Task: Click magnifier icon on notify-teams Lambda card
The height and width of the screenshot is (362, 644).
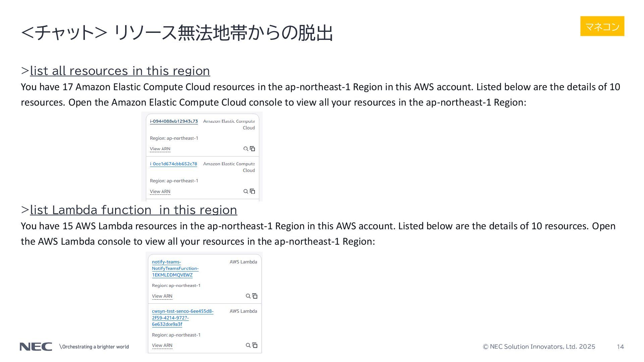Action: pos(248,296)
